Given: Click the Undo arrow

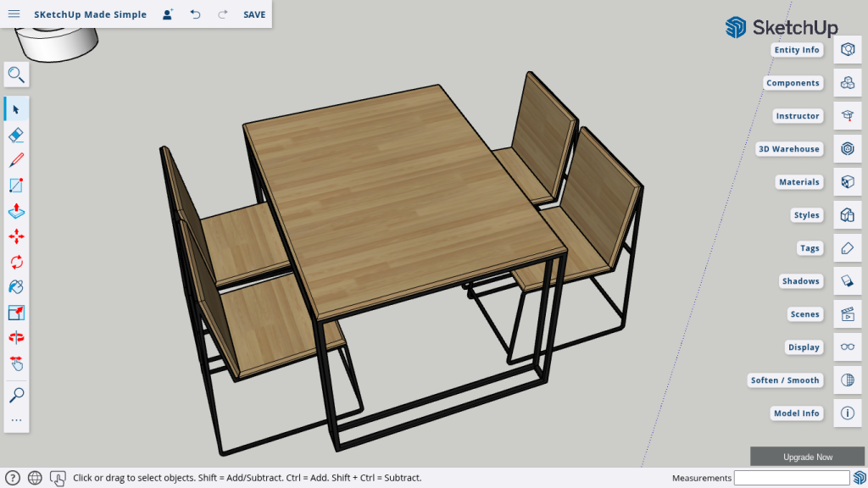Looking at the screenshot, I should coord(196,14).
